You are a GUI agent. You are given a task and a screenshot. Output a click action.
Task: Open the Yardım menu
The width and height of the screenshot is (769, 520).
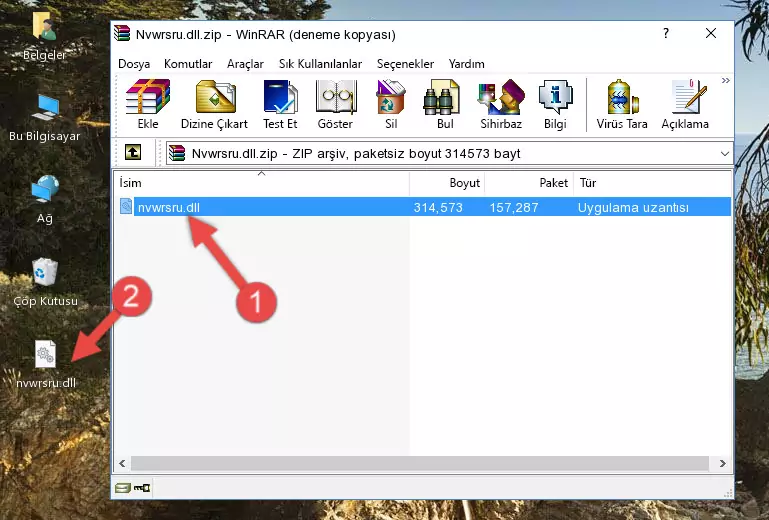466,64
